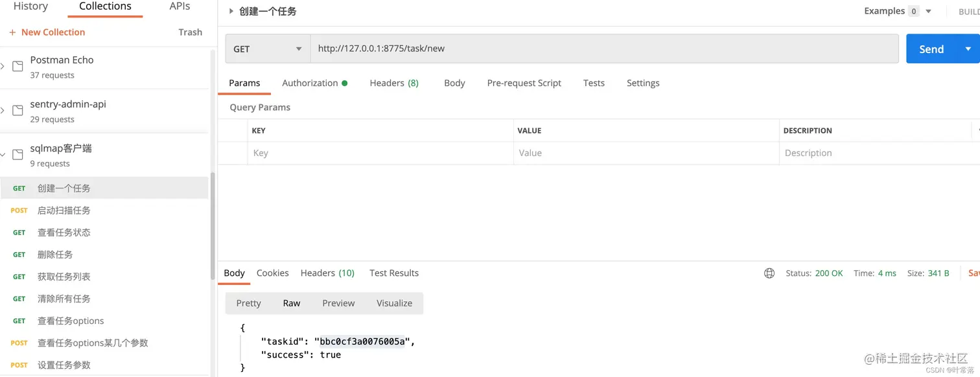This screenshot has height=377, width=980.
Task: Switch response view to Pretty
Action: click(248, 303)
